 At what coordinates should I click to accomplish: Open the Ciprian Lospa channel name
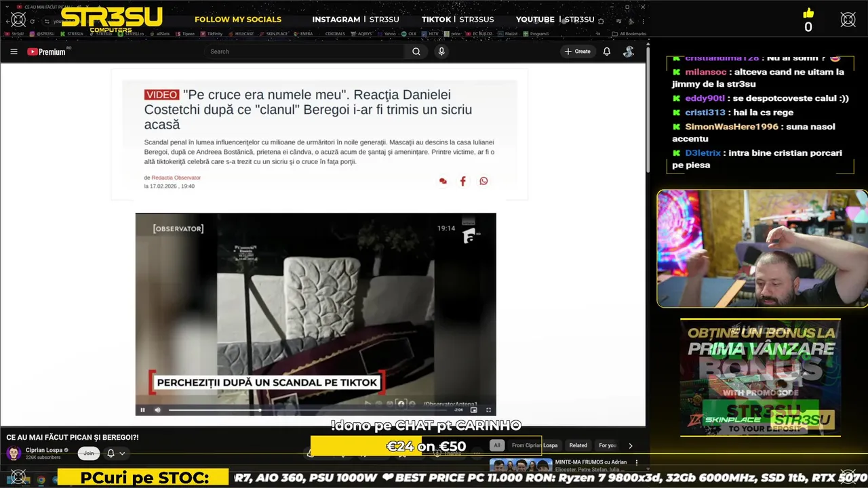[x=44, y=450]
